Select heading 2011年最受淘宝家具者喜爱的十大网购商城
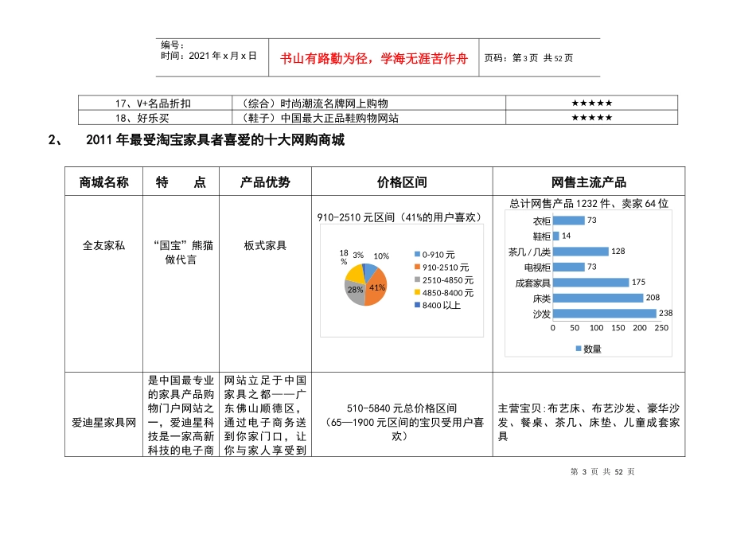 (215, 140)
